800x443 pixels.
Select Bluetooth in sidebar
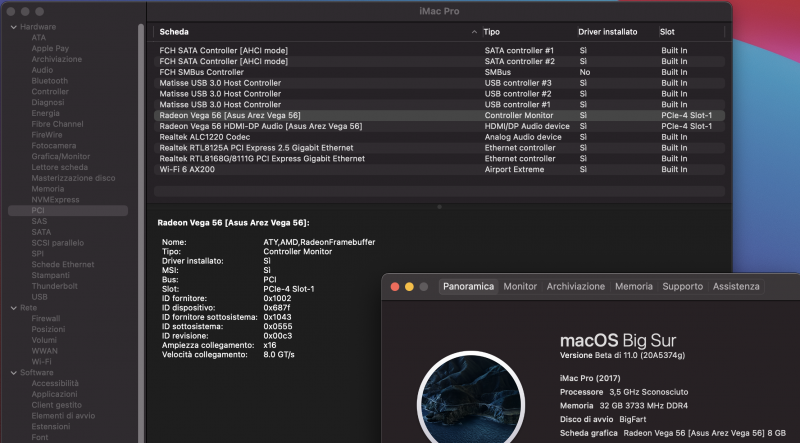pos(49,81)
